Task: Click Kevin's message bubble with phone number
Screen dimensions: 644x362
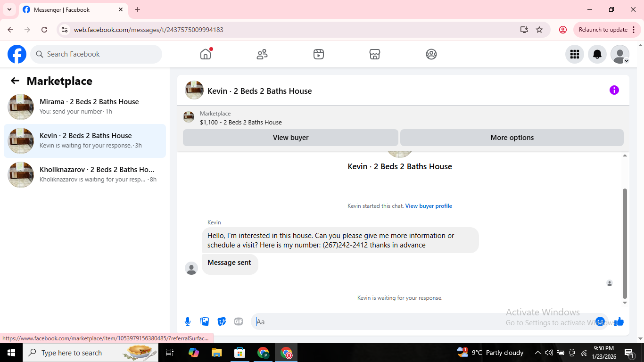Action: [x=340, y=240]
